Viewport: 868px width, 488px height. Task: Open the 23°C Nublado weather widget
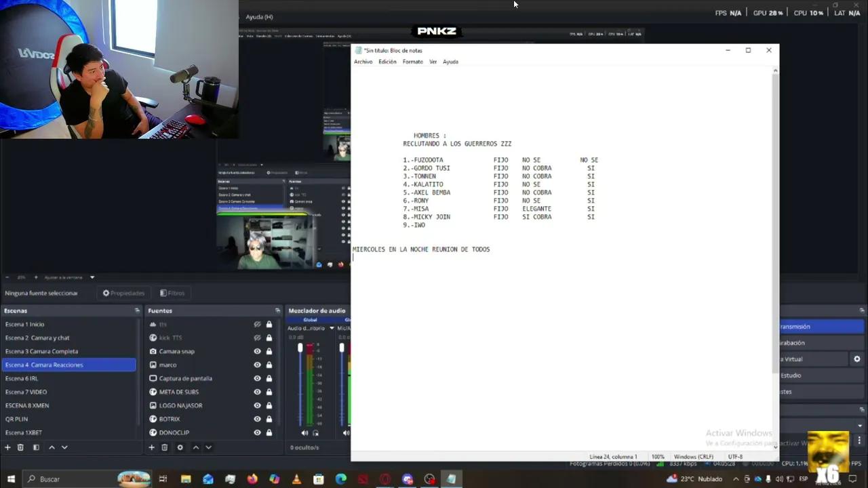point(694,479)
